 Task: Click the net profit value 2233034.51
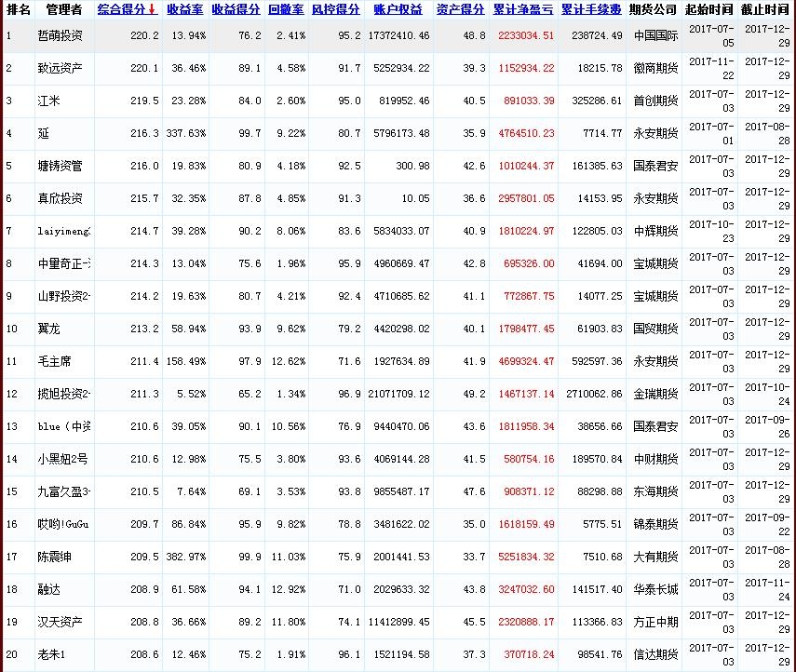tap(526, 35)
